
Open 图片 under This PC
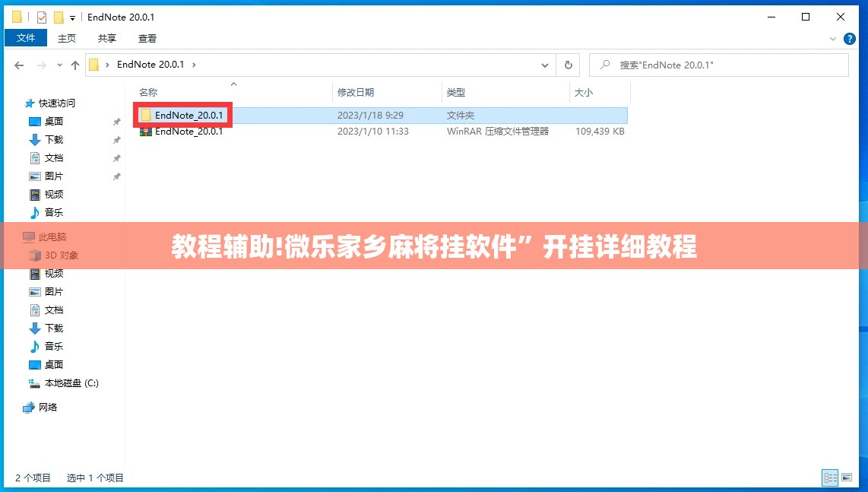(x=54, y=291)
